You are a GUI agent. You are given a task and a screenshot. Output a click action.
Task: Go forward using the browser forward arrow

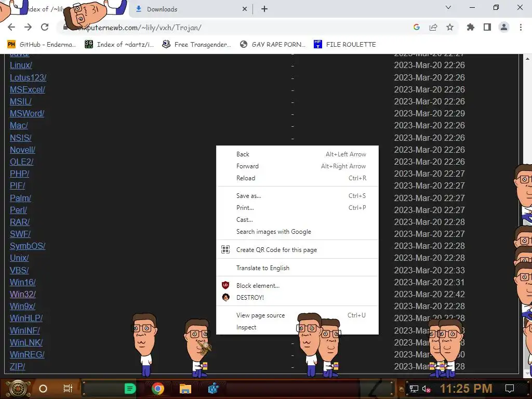28,27
